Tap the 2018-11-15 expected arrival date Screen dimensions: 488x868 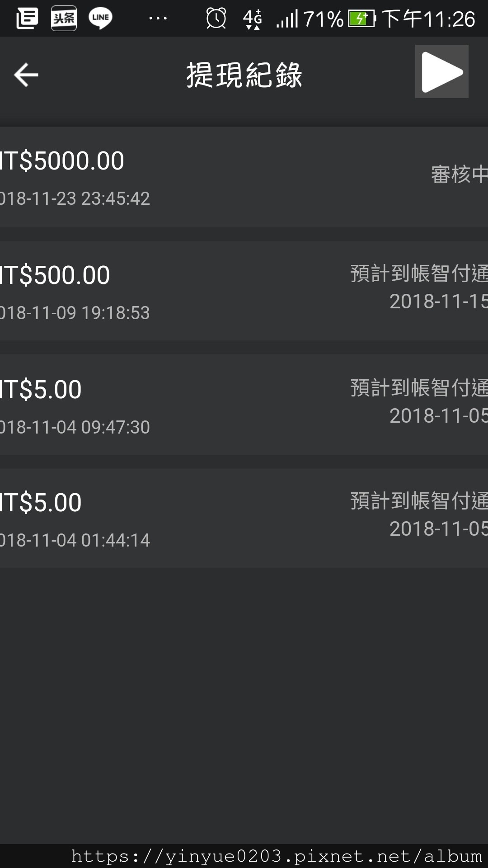pos(438,302)
